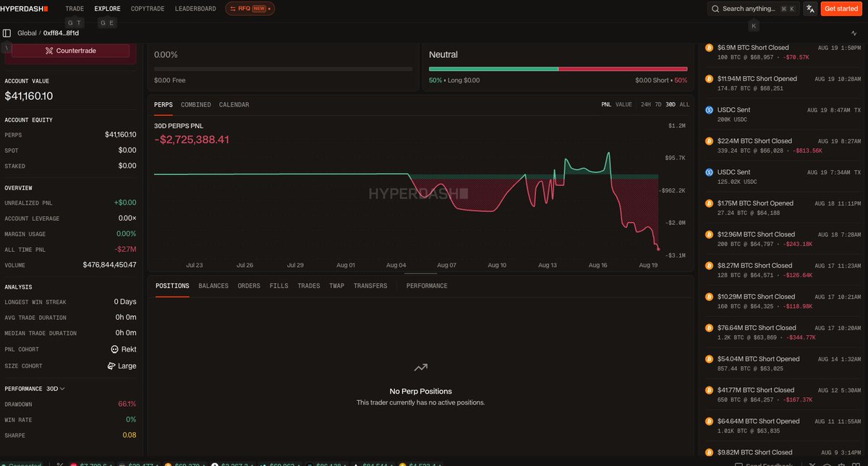Click the Countertrade button

coord(71,51)
